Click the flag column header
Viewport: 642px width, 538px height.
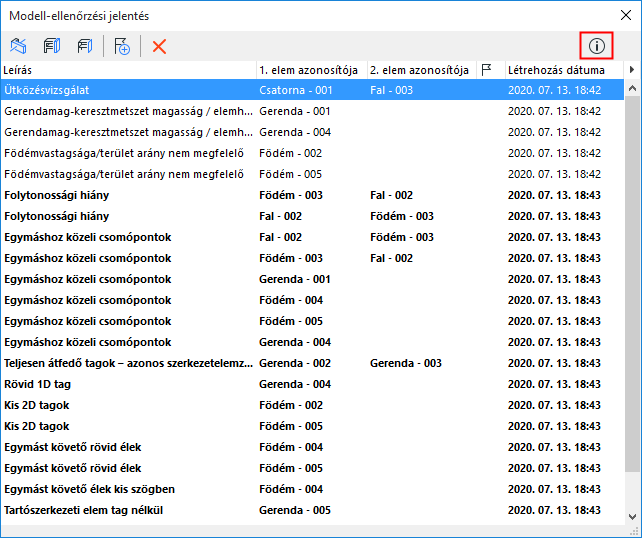(491, 70)
